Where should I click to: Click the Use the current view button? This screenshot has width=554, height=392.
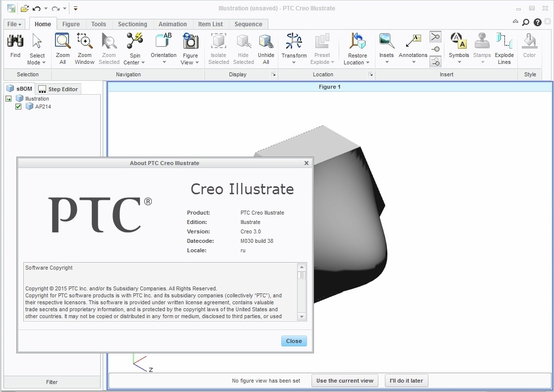click(345, 381)
